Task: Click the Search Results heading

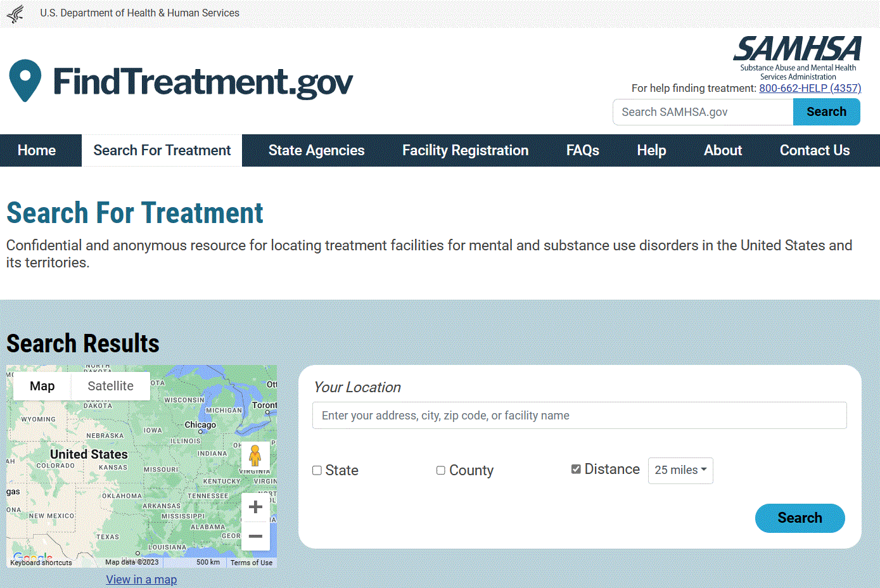Action: (83, 343)
